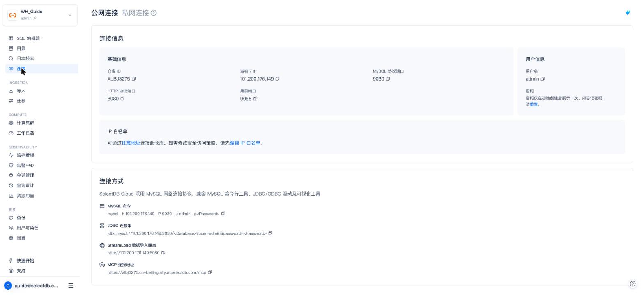Collapse the sidebar using the menu icon
This screenshot has width=644, height=295.
(71, 286)
